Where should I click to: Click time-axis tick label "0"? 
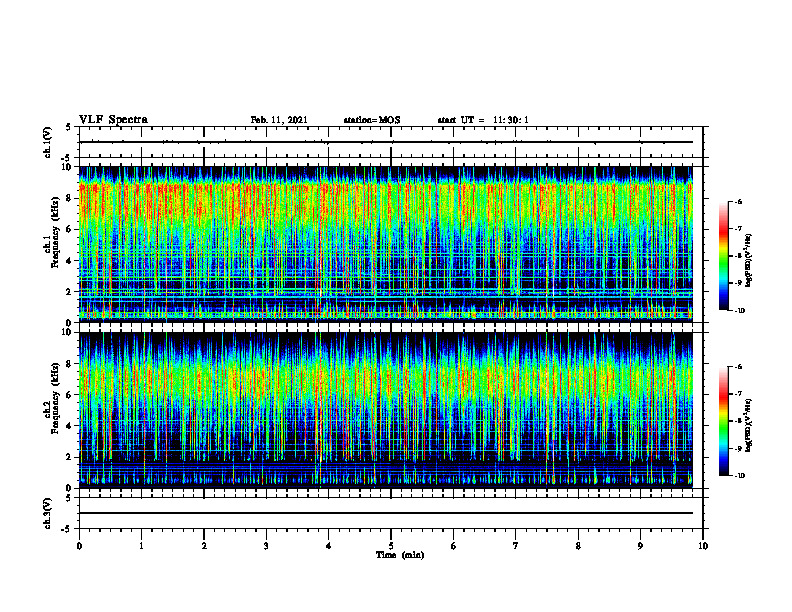pyautogui.click(x=79, y=546)
